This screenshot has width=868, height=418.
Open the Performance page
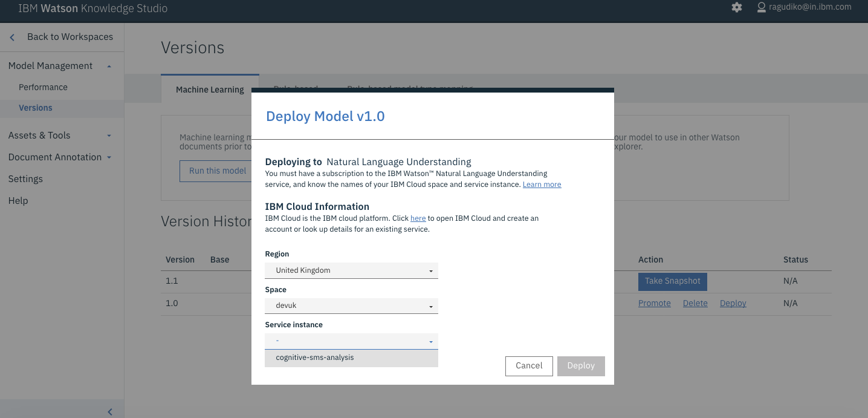coord(43,87)
